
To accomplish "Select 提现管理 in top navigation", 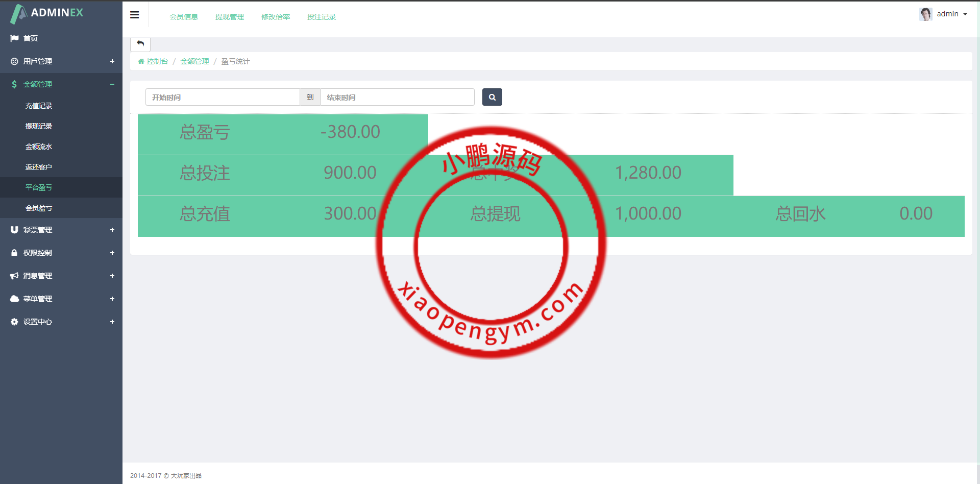I will click(x=230, y=17).
